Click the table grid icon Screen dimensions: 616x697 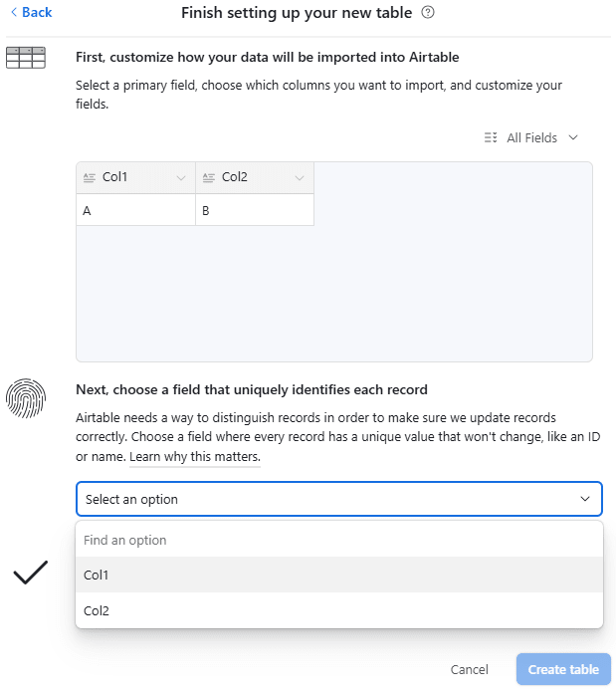[26, 57]
